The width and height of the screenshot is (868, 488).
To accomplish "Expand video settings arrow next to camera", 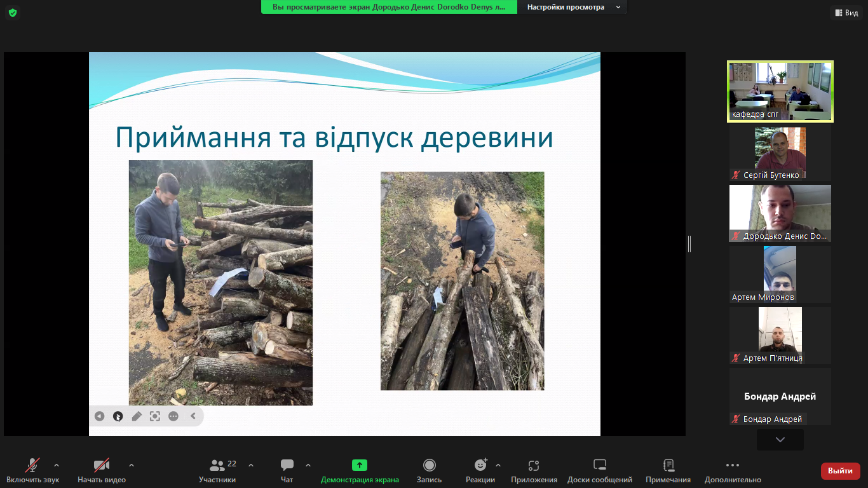I will point(132,465).
